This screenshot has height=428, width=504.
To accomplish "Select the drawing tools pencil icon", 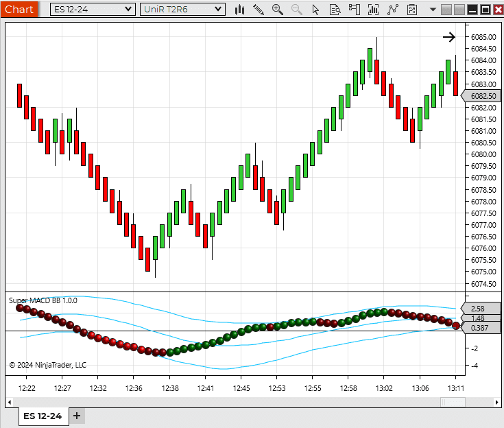I will click(x=259, y=10).
